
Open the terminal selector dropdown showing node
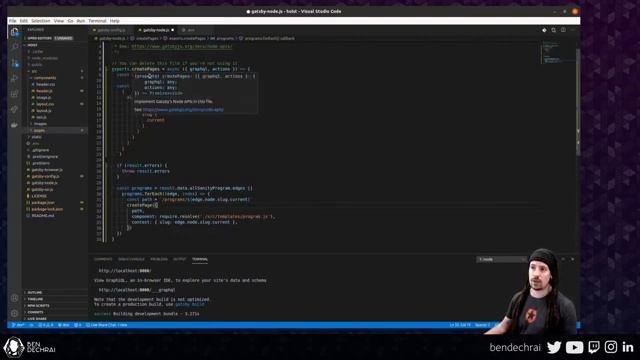(501, 259)
